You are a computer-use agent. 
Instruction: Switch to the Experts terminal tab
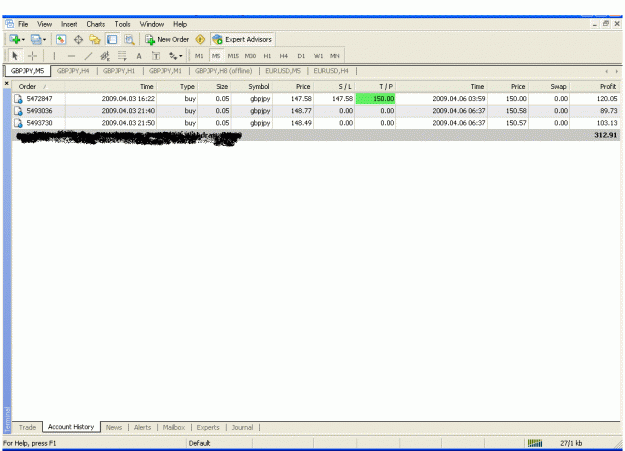pos(208,427)
